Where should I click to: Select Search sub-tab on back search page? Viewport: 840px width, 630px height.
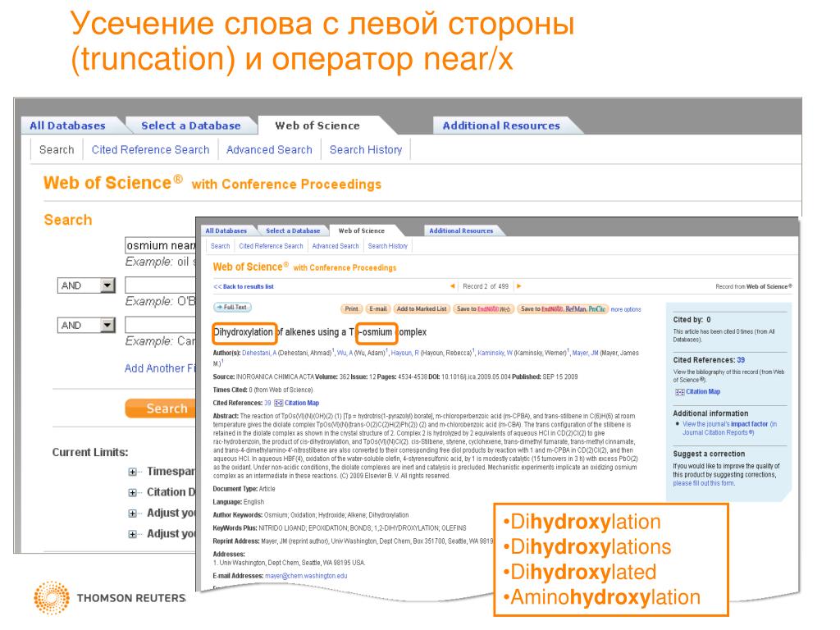[x=57, y=149]
